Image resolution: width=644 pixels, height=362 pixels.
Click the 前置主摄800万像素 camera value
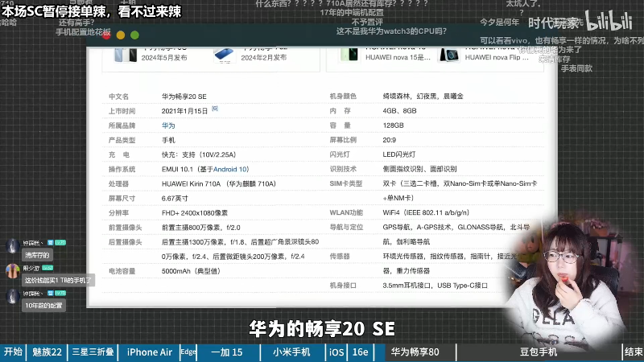click(x=200, y=228)
